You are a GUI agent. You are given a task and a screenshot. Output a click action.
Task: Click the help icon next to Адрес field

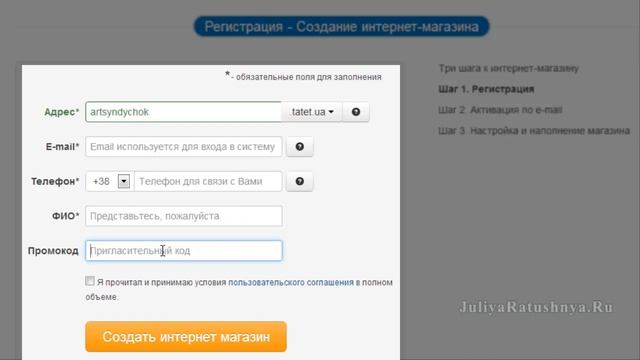pos(356,112)
